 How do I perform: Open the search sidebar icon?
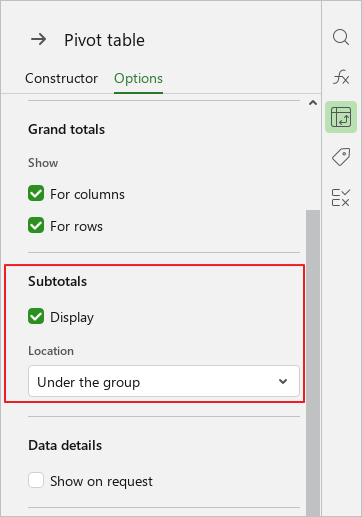pos(341,37)
